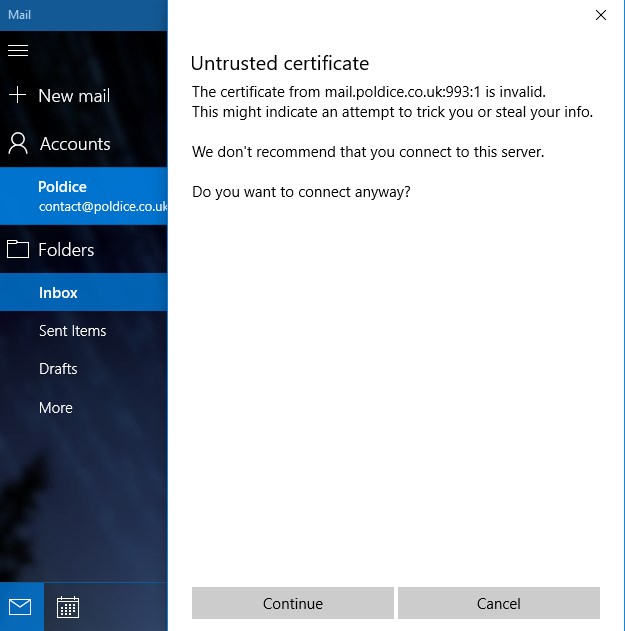Click the person icon beside Accounts
This screenshot has width=625, height=631.
pyautogui.click(x=17, y=143)
